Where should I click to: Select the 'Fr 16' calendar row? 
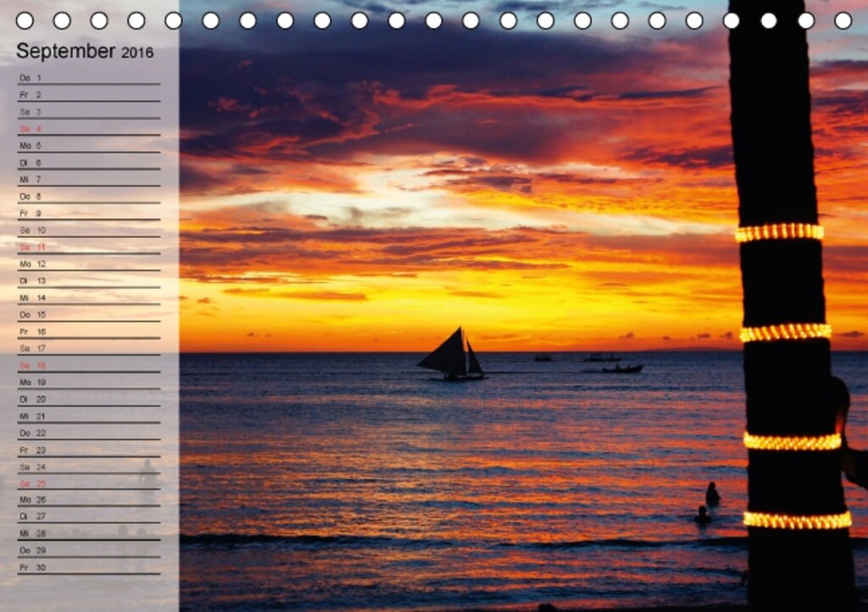tap(88, 331)
